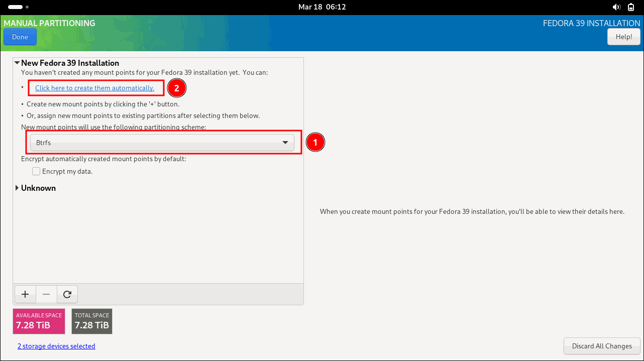Click the red circled number 1 badge
The height and width of the screenshot is (361, 644).
click(315, 143)
